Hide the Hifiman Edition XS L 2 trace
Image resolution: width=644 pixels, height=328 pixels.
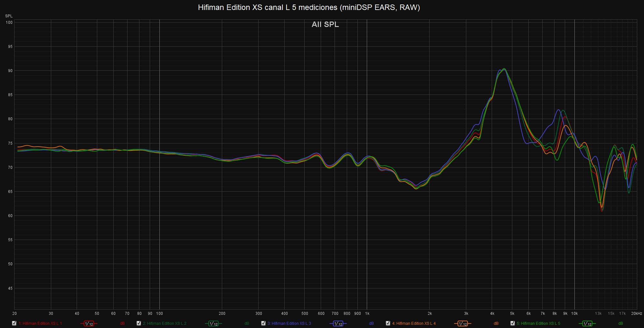[139, 323]
